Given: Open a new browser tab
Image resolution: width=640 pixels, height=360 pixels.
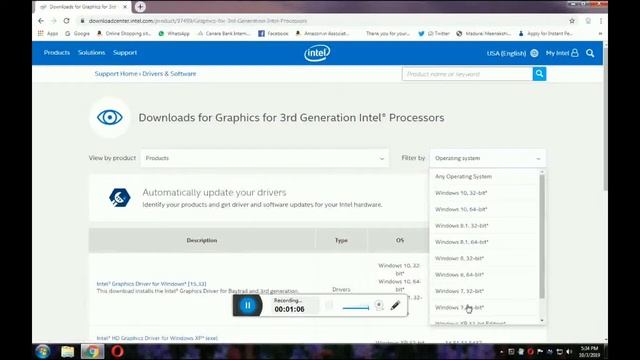Looking at the screenshot, I should pos(140,7).
